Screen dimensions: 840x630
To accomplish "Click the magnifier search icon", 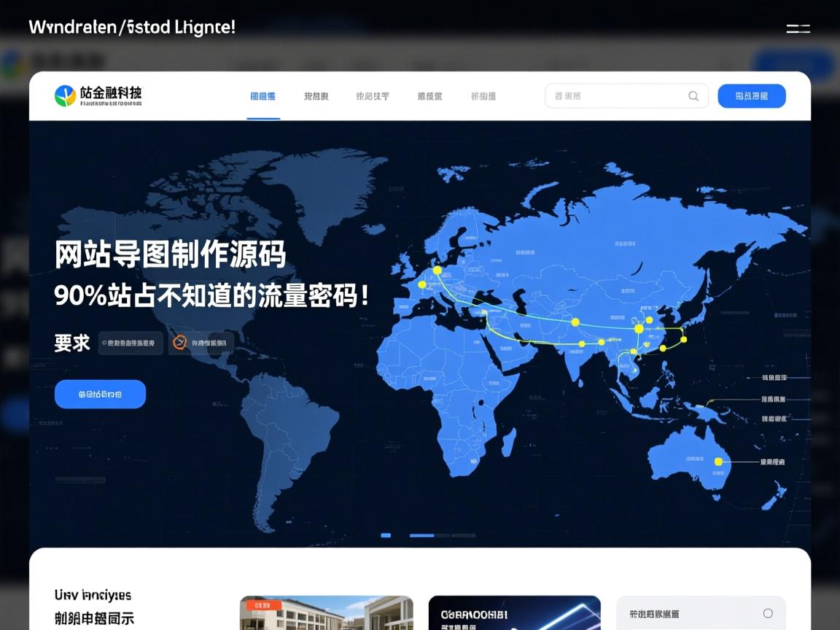I will coord(693,96).
